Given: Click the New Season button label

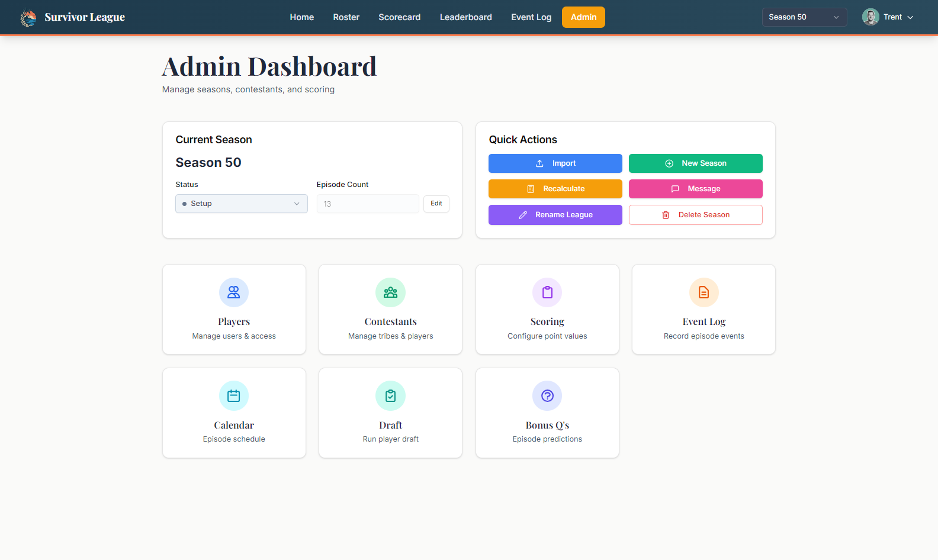Looking at the screenshot, I should click(x=704, y=163).
